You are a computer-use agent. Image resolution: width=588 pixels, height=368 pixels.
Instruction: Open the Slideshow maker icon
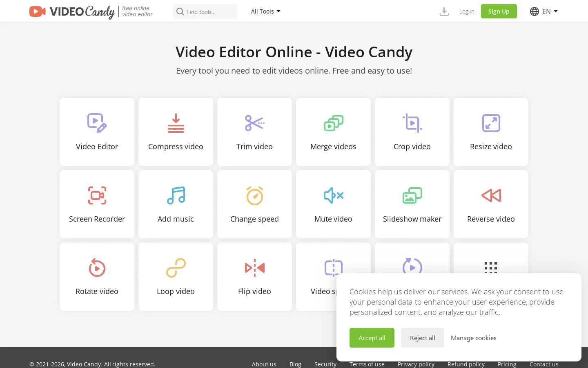(412, 195)
